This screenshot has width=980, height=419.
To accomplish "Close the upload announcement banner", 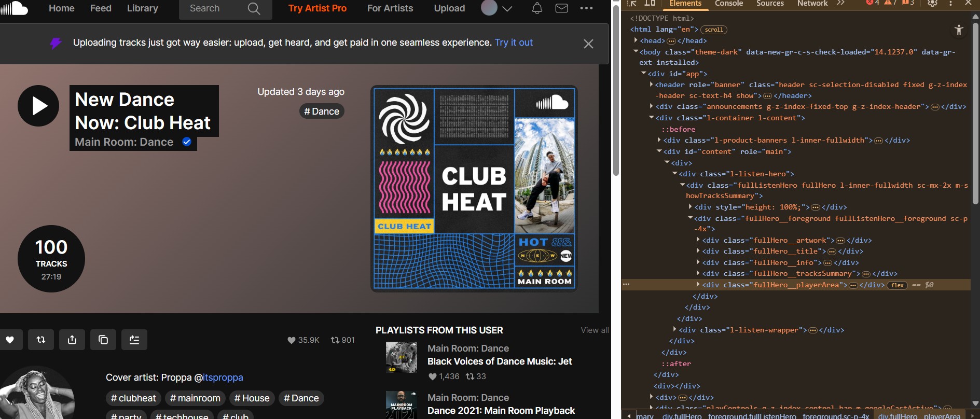I will [x=588, y=44].
